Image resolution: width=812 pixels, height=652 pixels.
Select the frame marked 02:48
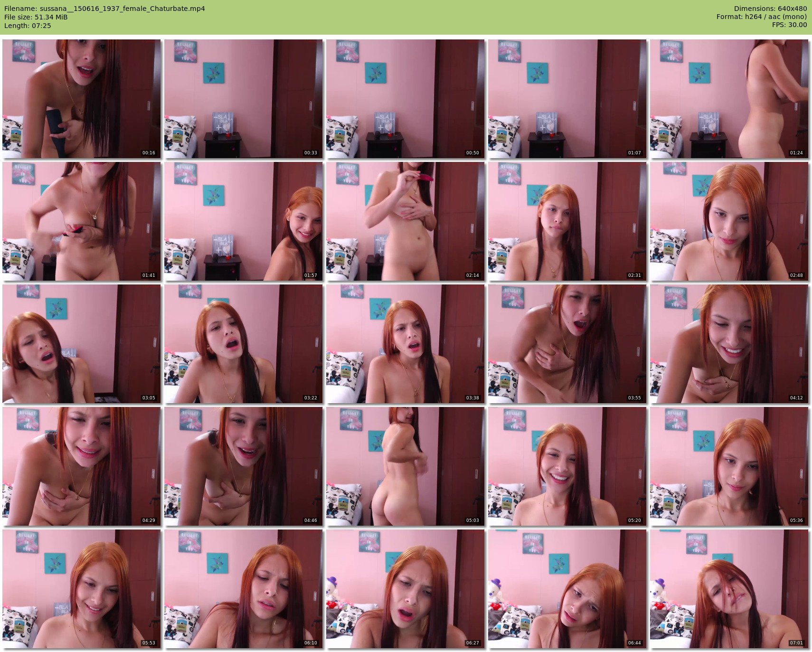729,221
